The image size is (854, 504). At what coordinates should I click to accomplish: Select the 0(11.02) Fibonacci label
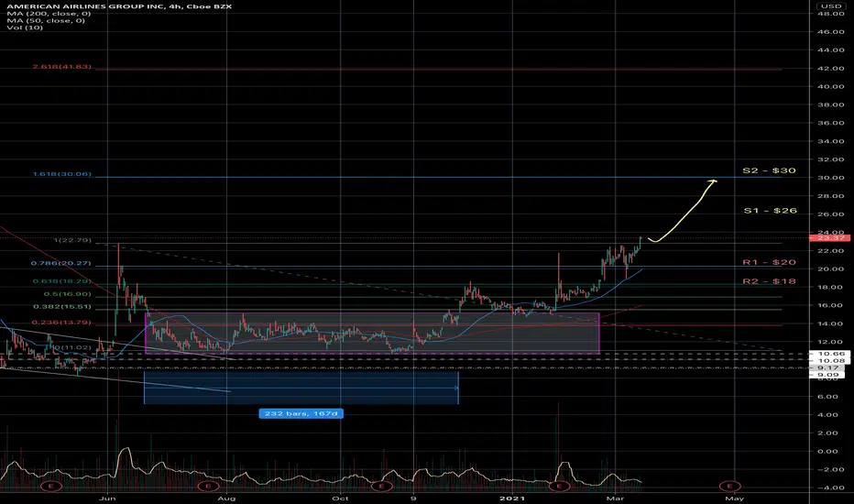pos(73,347)
